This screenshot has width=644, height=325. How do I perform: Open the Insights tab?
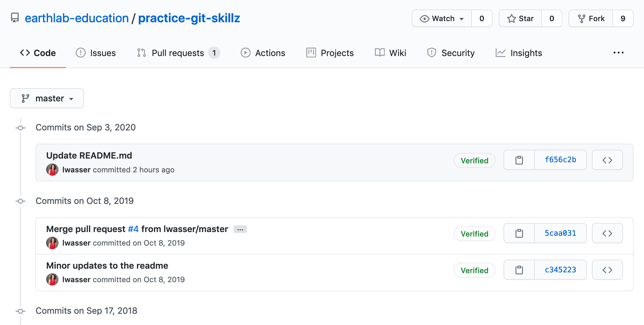coord(519,53)
